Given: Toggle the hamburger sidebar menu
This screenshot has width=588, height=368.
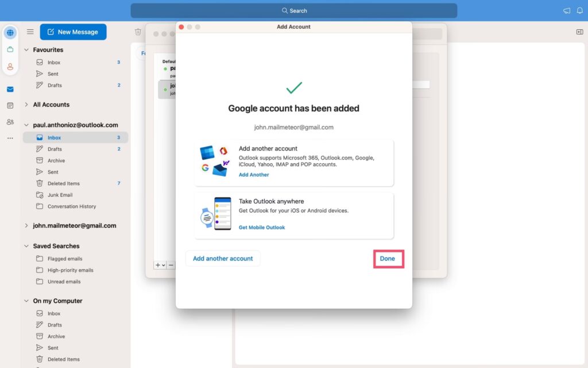Looking at the screenshot, I should (30, 32).
